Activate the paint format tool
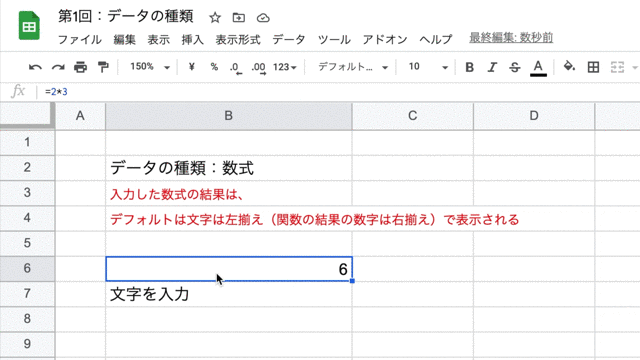Image resolution: width=640 pixels, height=360 pixels. click(103, 67)
